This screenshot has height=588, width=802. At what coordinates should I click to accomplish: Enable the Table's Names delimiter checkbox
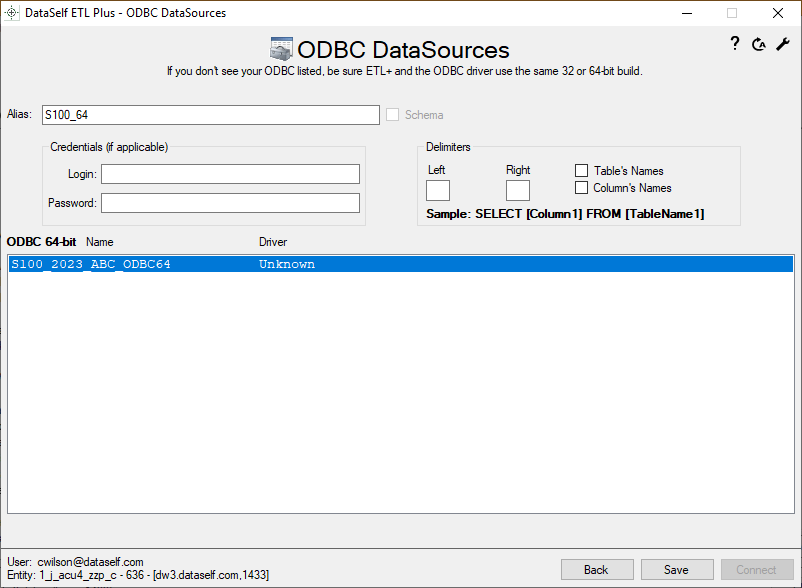point(581,171)
